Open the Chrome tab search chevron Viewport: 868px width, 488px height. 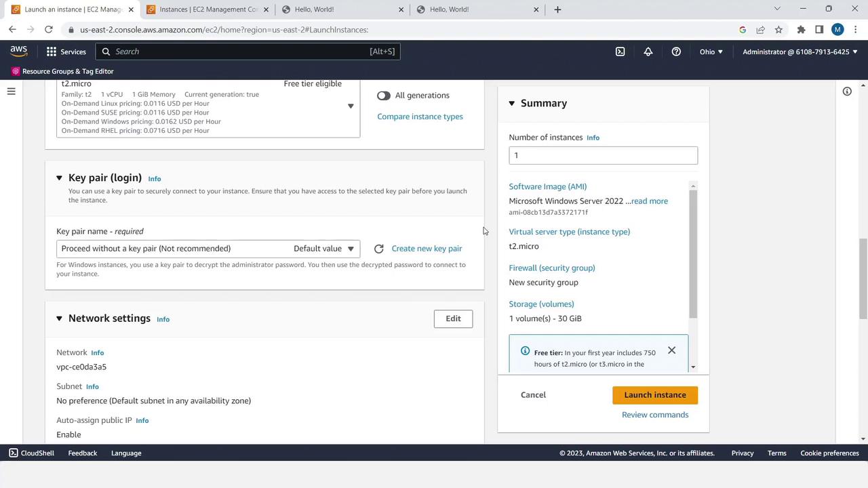coord(777,9)
